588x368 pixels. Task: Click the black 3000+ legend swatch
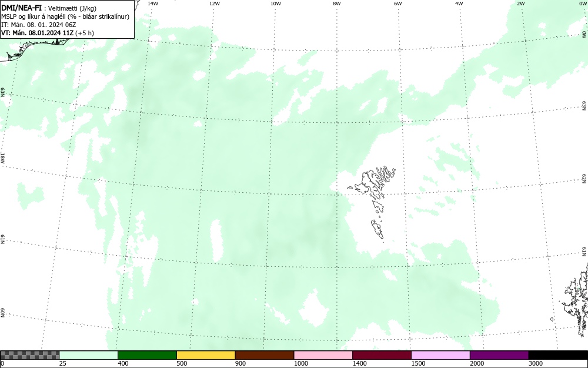coord(558,355)
